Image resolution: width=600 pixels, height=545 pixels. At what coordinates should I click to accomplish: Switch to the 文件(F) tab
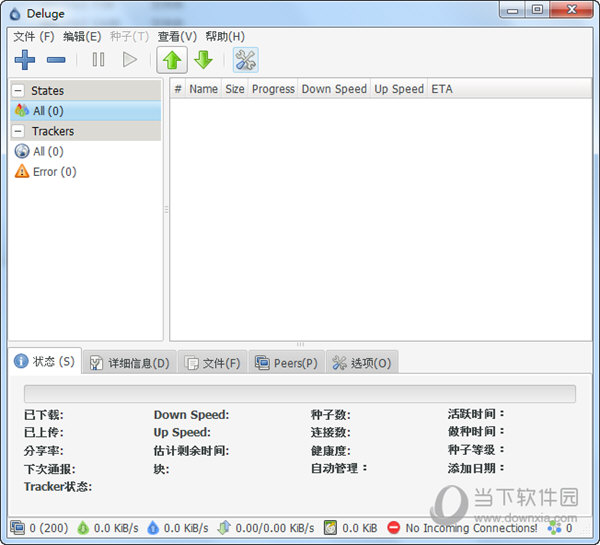[213, 362]
